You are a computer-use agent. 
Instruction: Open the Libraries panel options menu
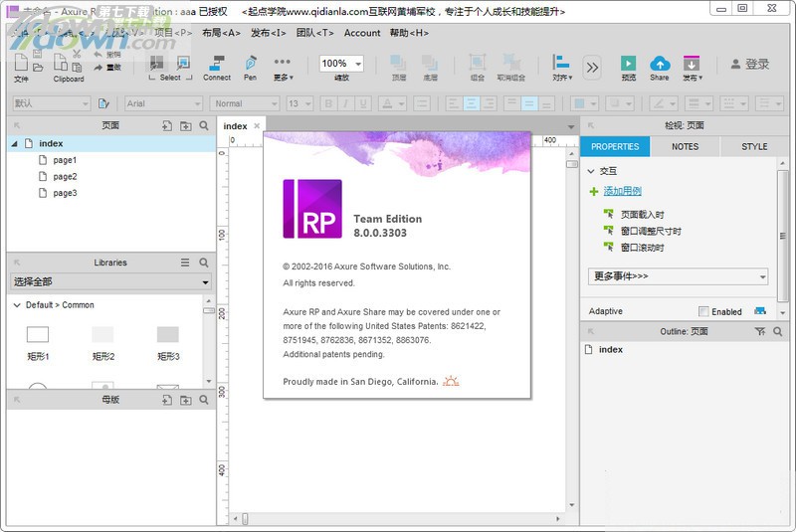click(185, 263)
